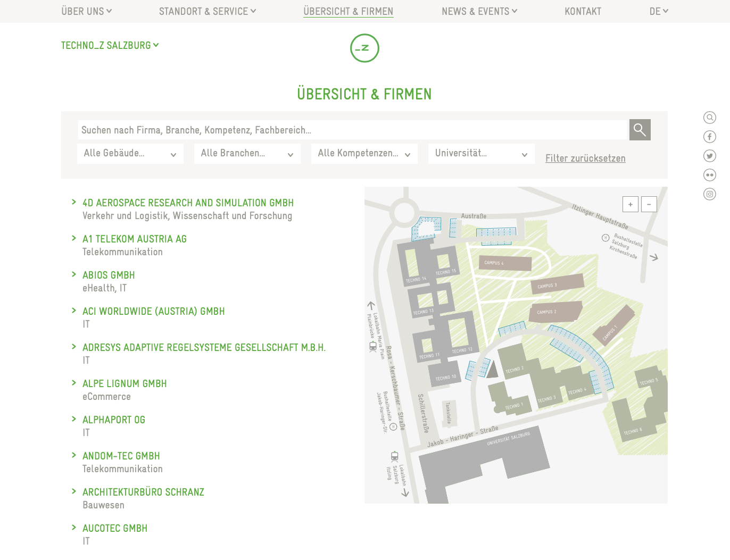730x560 pixels.
Task: Open Abios GmbH entry
Action: tap(109, 275)
